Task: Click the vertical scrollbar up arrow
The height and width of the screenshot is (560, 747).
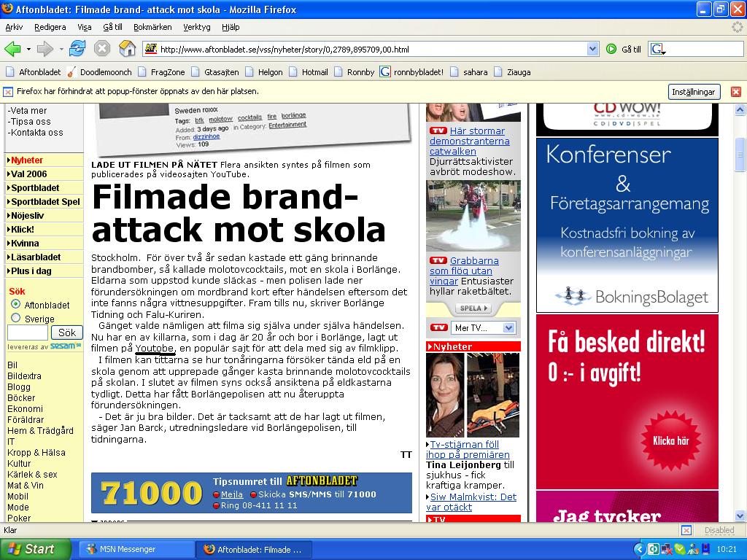Action: tap(740, 110)
